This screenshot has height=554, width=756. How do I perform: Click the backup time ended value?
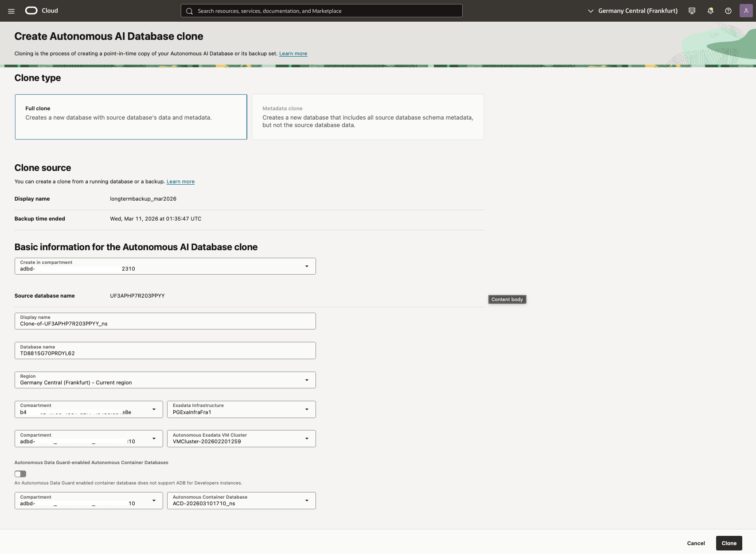point(156,219)
